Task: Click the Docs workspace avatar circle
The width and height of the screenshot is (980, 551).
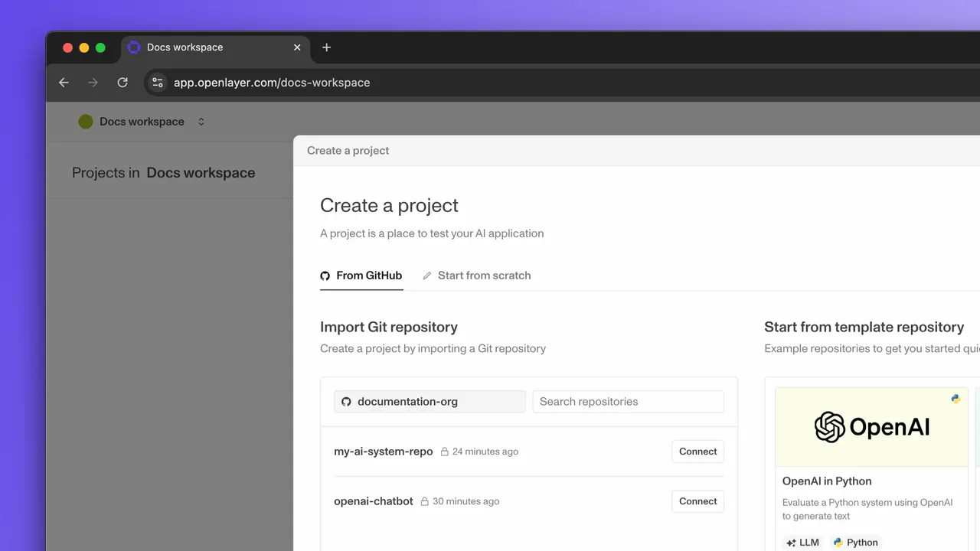Action: 86,122
